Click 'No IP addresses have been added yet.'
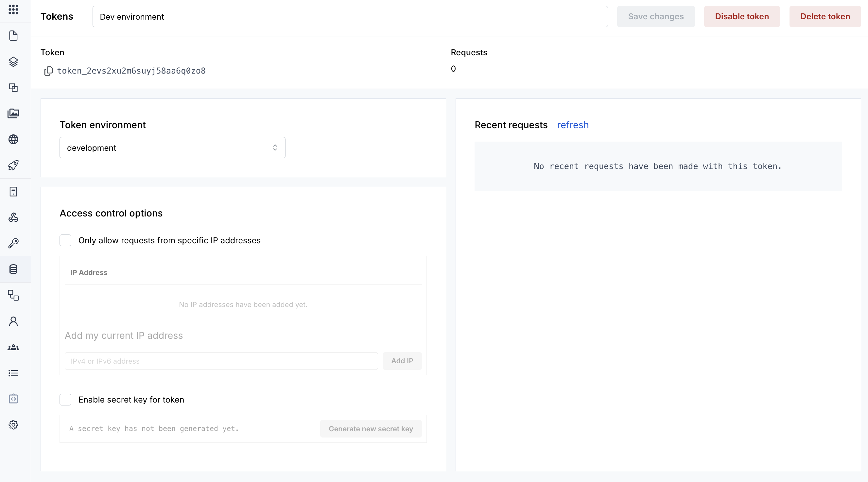This screenshot has width=868, height=482. point(243,304)
